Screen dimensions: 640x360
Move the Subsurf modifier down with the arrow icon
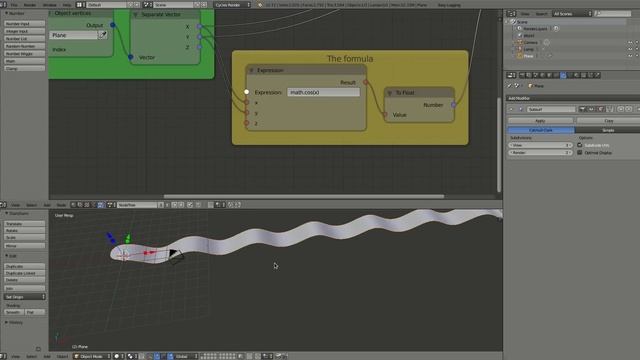[x=629, y=109]
